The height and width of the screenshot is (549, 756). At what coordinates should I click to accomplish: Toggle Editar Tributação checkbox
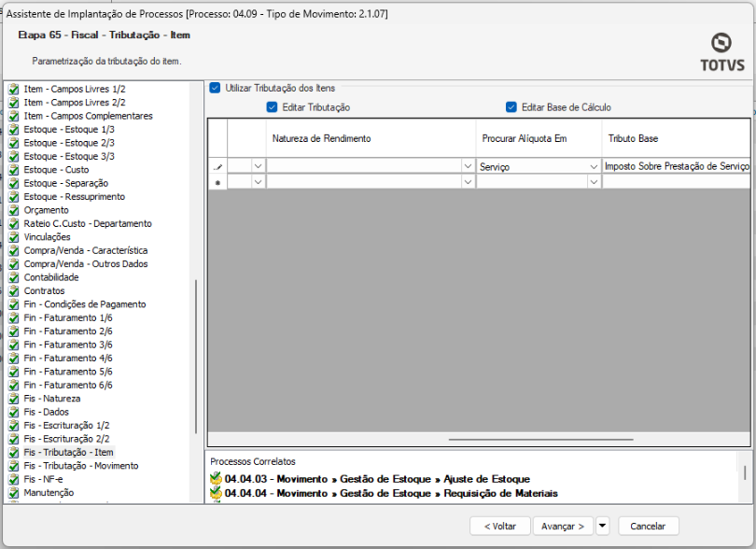pos(272,107)
